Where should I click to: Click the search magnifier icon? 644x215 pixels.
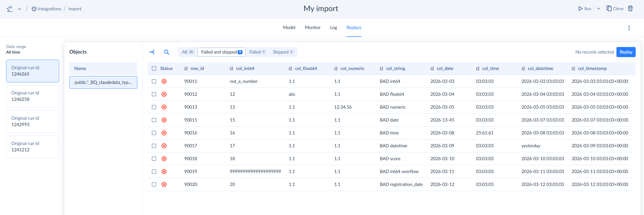[x=167, y=52]
